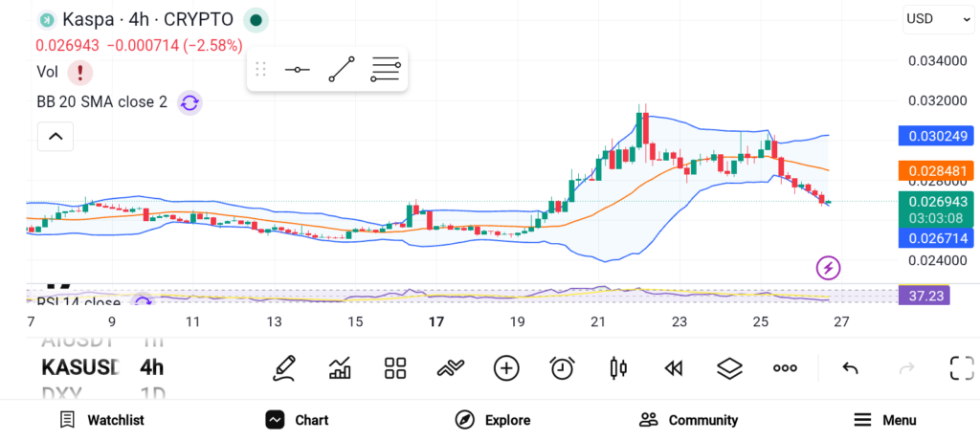The height and width of the screenshot is (441, 980).
Task: Start bar replay with rewind icon
Action: click(x=673, y=368)
